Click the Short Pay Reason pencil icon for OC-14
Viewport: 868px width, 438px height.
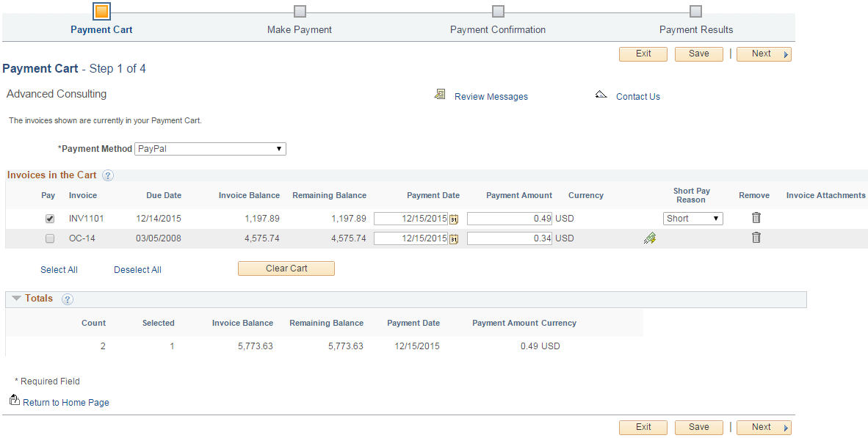tap(649, 238)
